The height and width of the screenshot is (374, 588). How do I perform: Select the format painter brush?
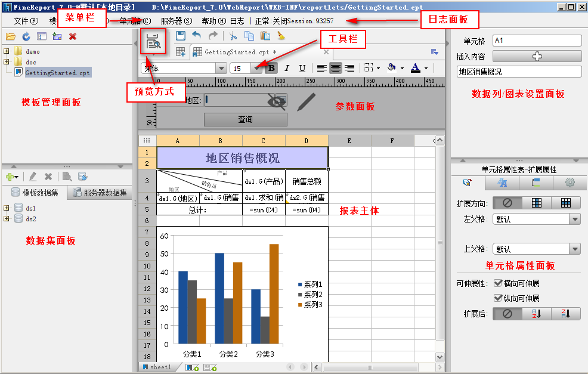(281, 36)
